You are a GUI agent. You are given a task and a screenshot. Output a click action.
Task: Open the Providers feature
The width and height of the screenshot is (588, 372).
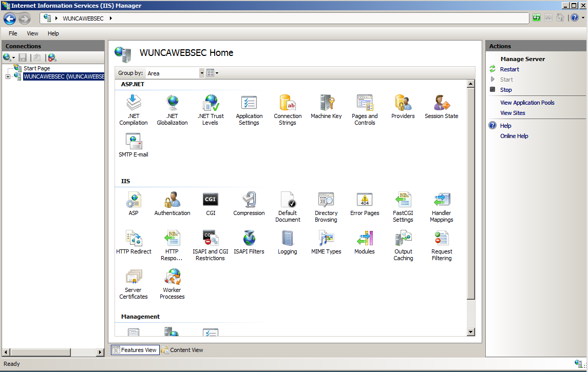(x=403, y=106)
